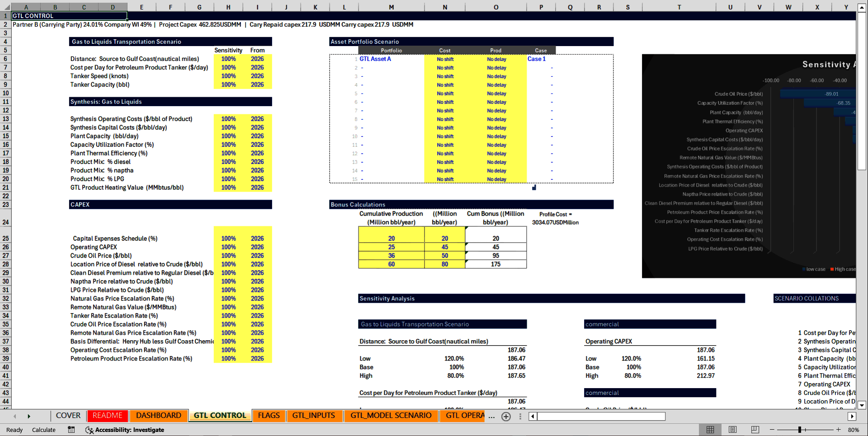Run the Accessibility Investigate checker

coord(125,430)
